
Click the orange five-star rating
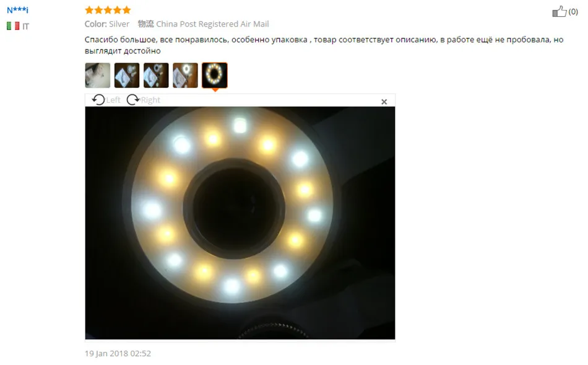pyautogui.click(x=108, y=10)
